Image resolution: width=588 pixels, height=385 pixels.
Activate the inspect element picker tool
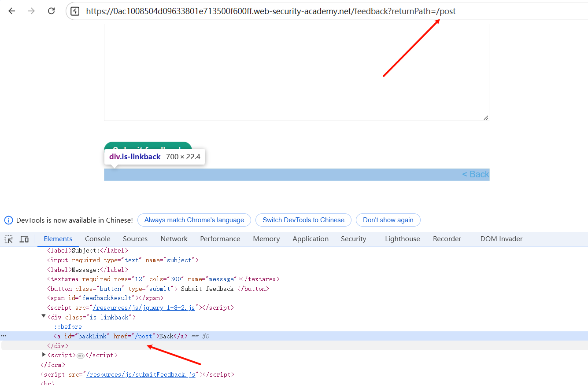9,239
